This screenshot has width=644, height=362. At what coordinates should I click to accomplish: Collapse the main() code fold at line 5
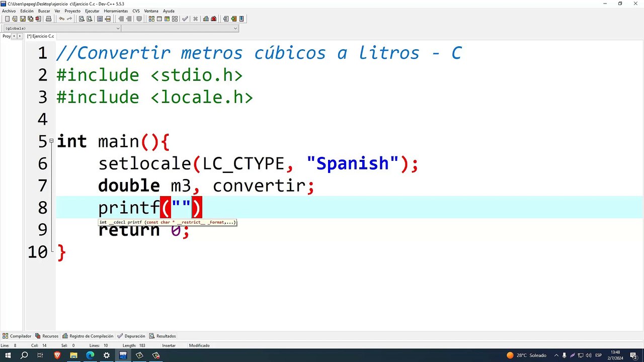pyautogui.click(x=51, y=141)
